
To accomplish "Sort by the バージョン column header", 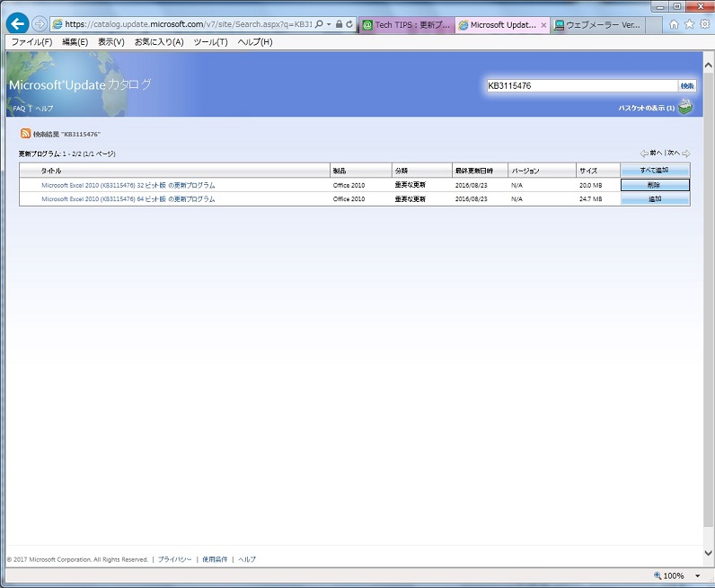I will point(525,171).
